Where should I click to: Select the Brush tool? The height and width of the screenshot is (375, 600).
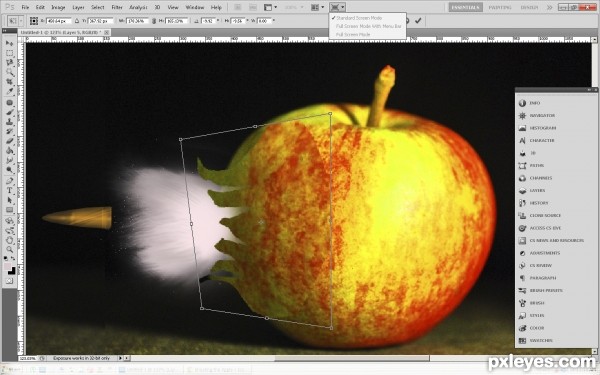point(10,112)
